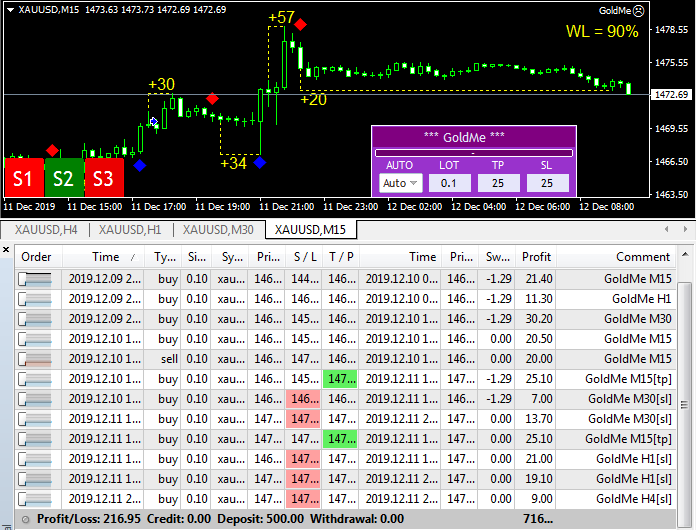Click the history table vertical scrollbar thumb

click(x=684, y=404)
